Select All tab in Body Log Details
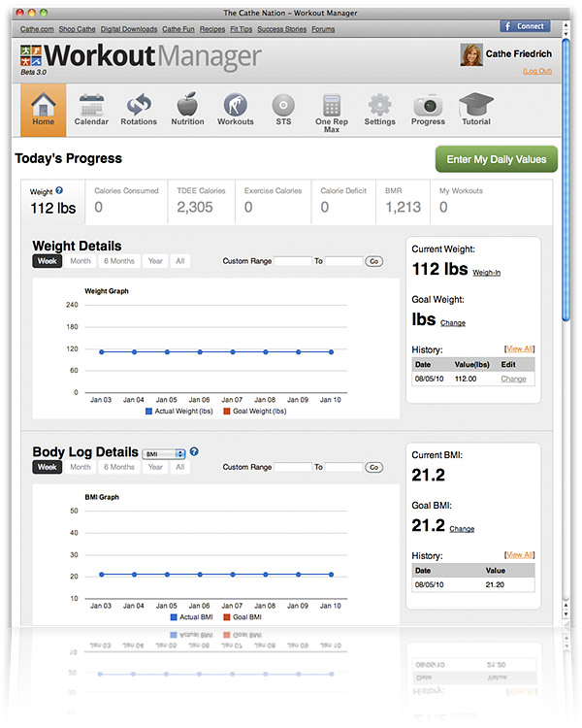Image resolution: width=582 pixels, height=728 pixels. (x=180, y=467)
